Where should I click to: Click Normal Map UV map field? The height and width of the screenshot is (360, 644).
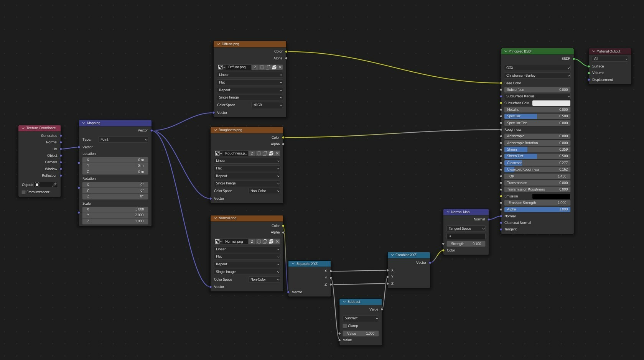(466, 236)
